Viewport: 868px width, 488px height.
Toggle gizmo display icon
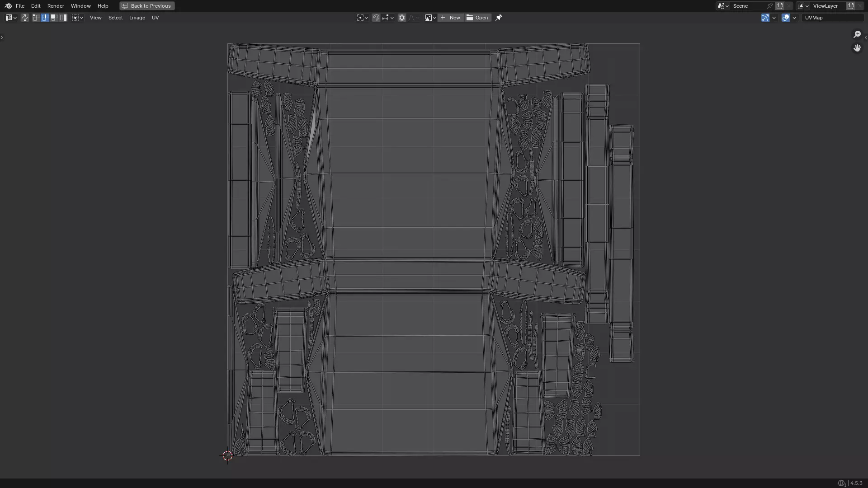[x=765, y=18]
